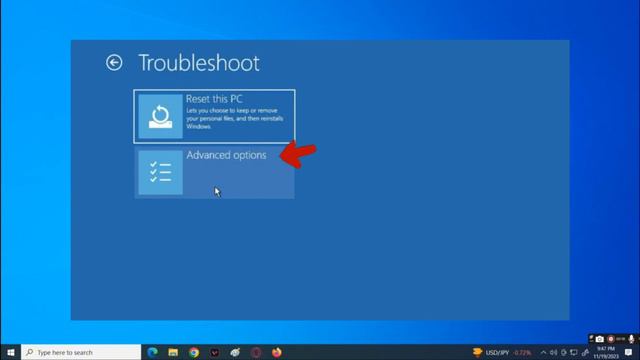Screen dimensions: 640x360
Task: Click the round sync tray icon
Action: (x=564, y=353)
